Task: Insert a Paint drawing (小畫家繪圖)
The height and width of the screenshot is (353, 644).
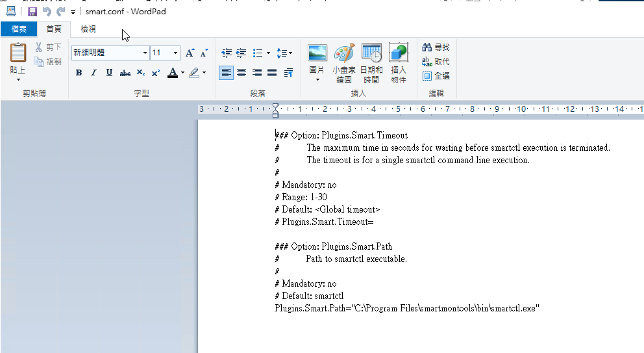Action: pyautogui.click(x=344, y=63)
